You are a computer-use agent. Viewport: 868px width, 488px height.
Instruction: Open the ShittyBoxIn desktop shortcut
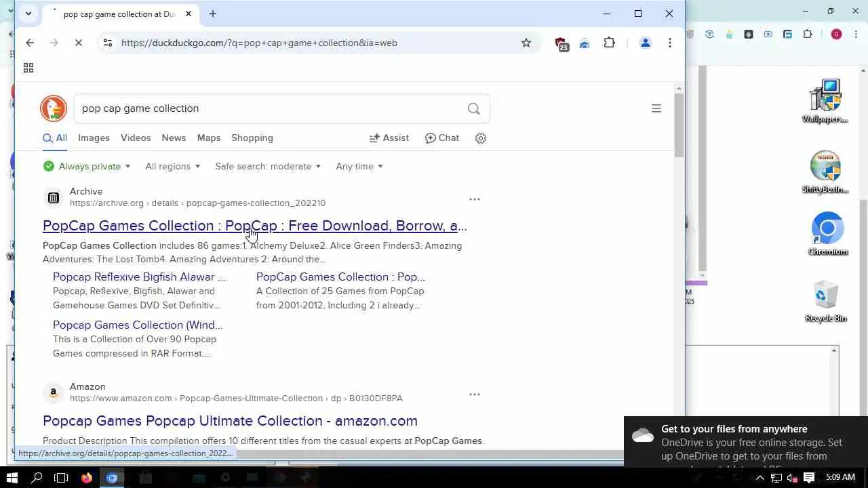[x=825, y=172]
